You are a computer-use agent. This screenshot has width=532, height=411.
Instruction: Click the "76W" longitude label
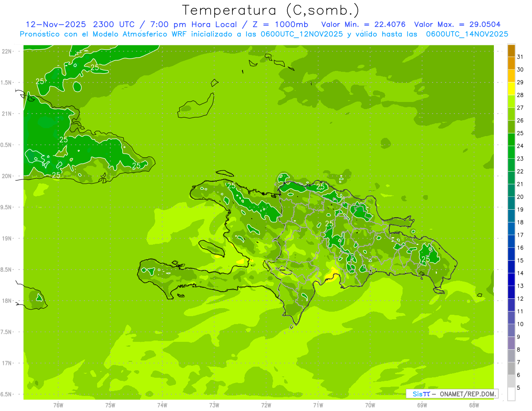[x=58, y=405]
